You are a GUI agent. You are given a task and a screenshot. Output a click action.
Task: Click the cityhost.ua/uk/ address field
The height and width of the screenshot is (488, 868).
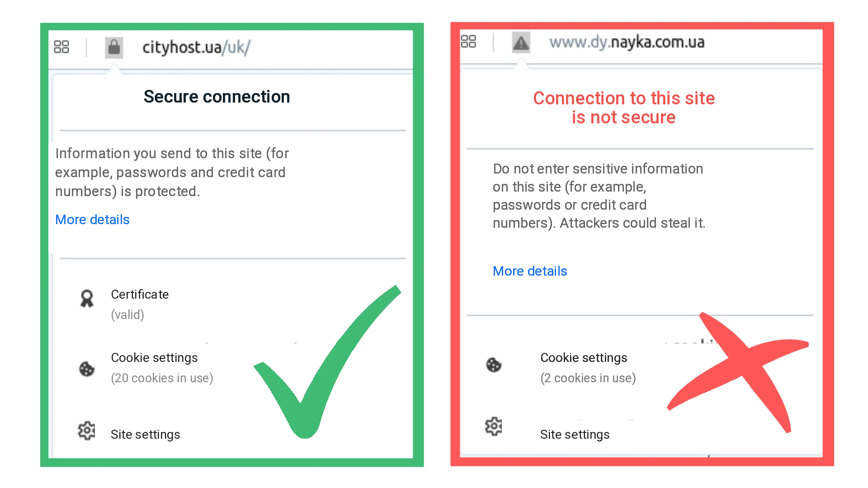[196, 47]
